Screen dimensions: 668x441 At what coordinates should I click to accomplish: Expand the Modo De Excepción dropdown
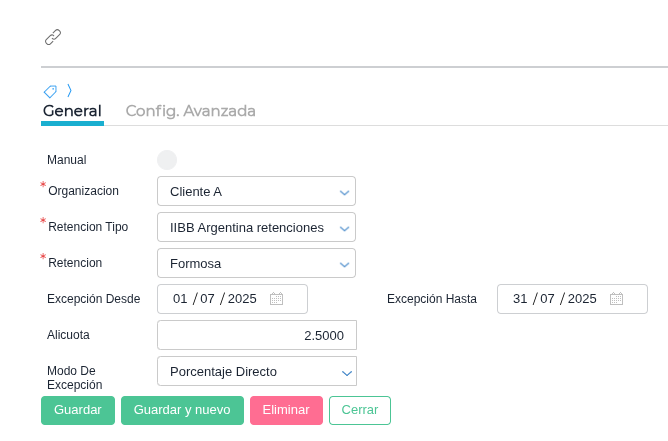click(x=256, y=371)
